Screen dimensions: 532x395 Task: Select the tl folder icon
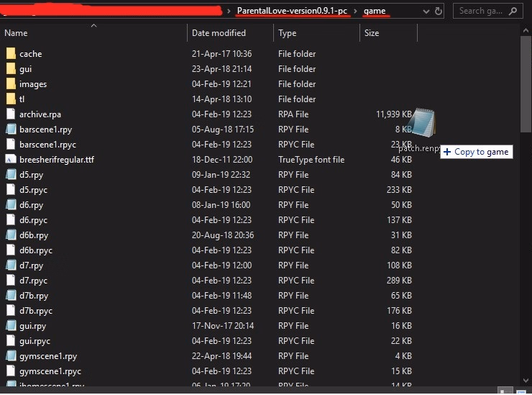[x=10, y=99]
